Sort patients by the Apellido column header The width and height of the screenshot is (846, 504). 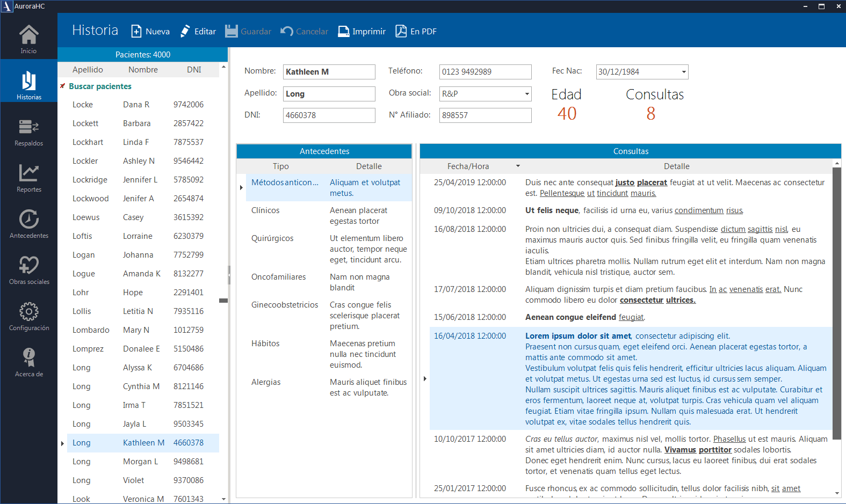coord(88,70)
